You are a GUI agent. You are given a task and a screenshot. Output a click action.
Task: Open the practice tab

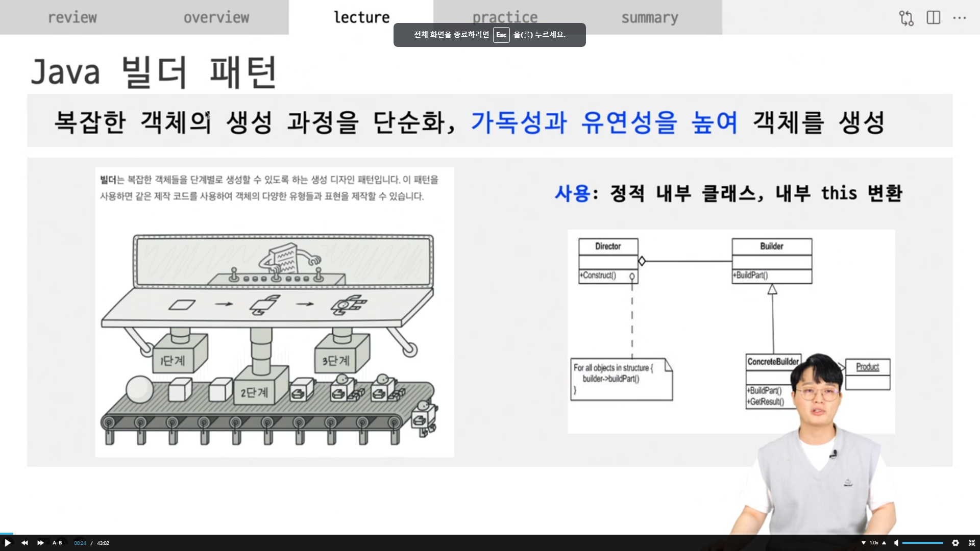click(x=505, y=17)
